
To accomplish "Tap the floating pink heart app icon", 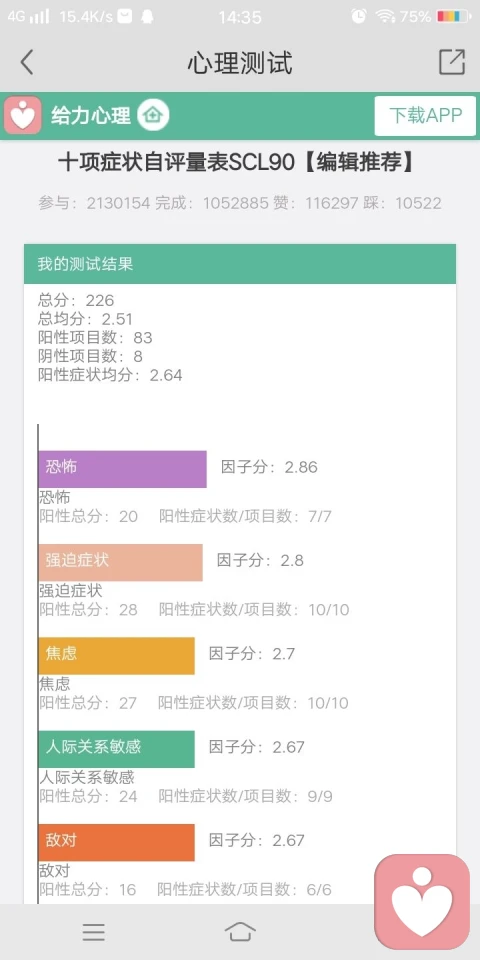I will (x=422, y=902).
